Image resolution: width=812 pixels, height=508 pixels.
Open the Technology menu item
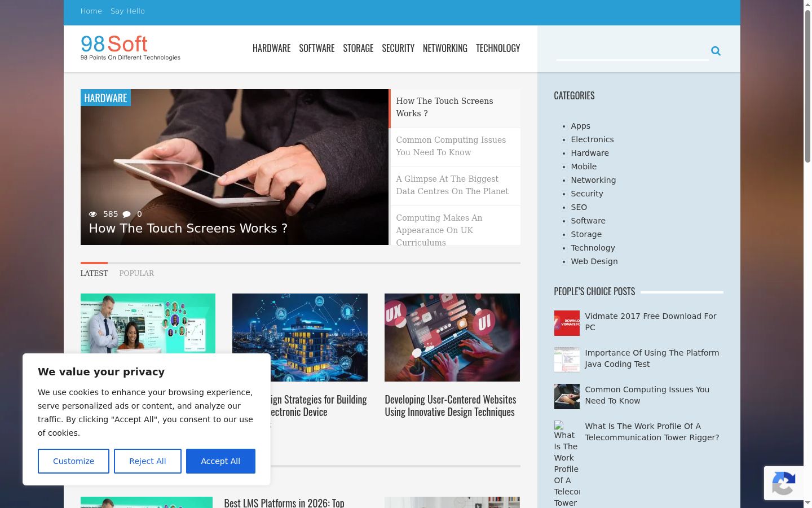(x=498, y=48)
